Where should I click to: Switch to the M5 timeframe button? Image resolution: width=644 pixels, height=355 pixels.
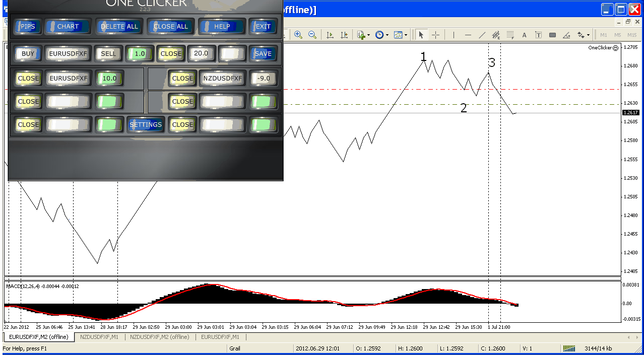click(617, 35)
